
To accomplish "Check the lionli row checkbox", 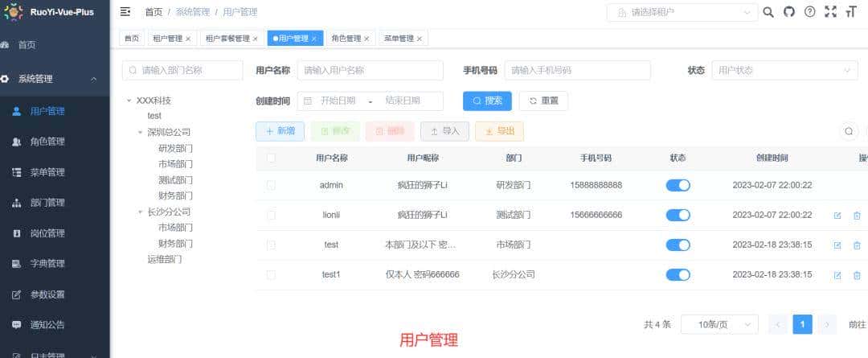I will coord(271,215).
